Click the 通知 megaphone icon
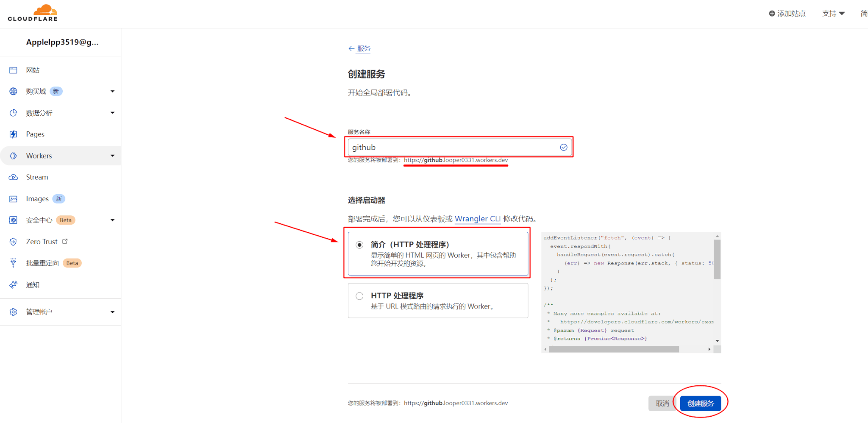This screenshot has width=868, height=423. click(13, 285)
